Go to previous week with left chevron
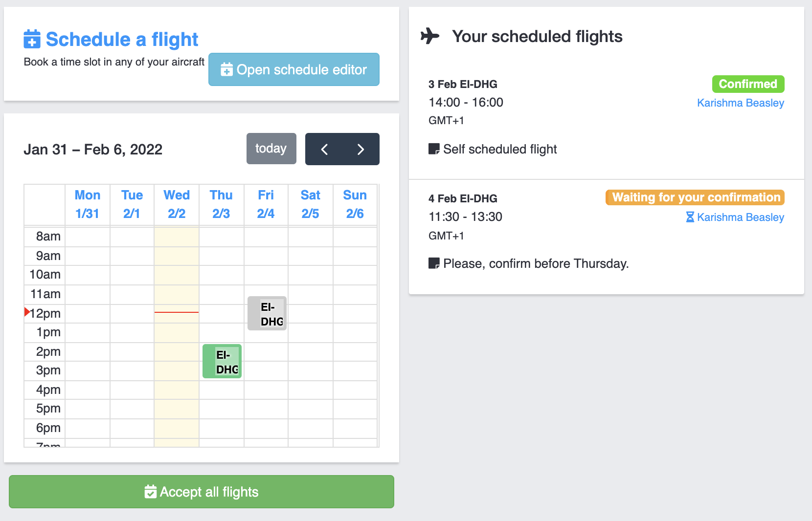 point(324,149)
